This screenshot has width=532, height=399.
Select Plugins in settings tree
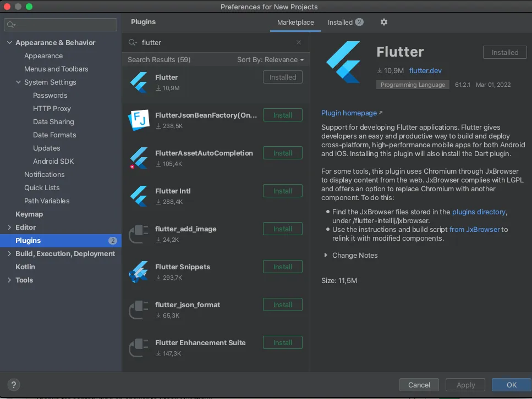click(x=61, y=240)
